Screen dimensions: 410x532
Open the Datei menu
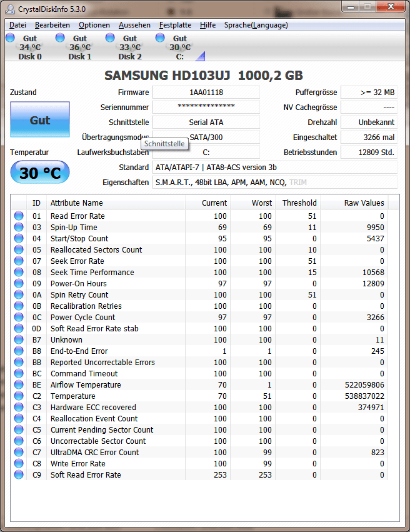tap(17, 25)
